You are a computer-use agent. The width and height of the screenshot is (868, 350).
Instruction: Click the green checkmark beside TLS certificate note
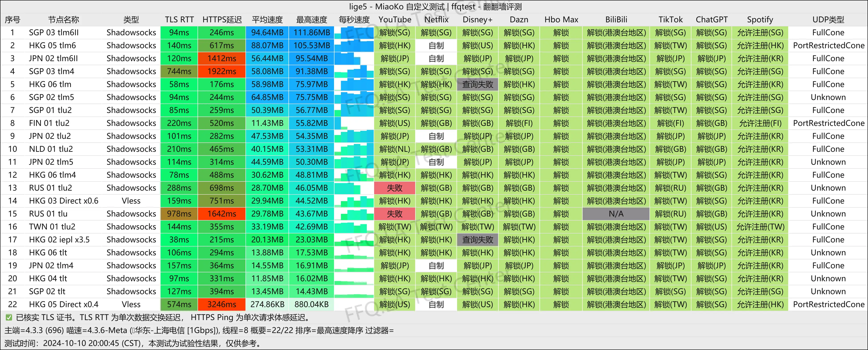click(9, 317)
